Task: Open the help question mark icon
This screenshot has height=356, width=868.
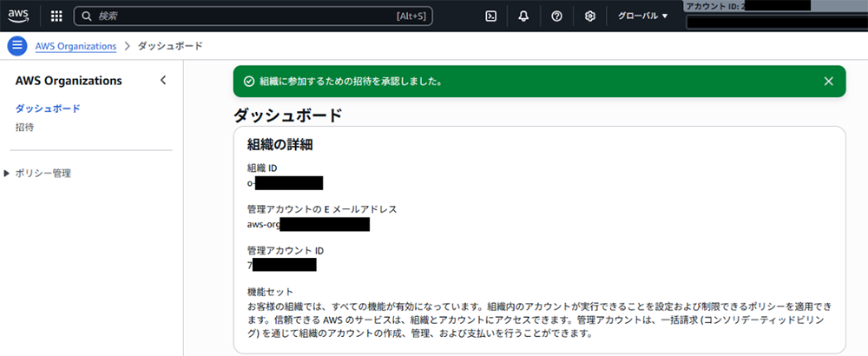Action: pyautogui.click(x=556, y=16)
